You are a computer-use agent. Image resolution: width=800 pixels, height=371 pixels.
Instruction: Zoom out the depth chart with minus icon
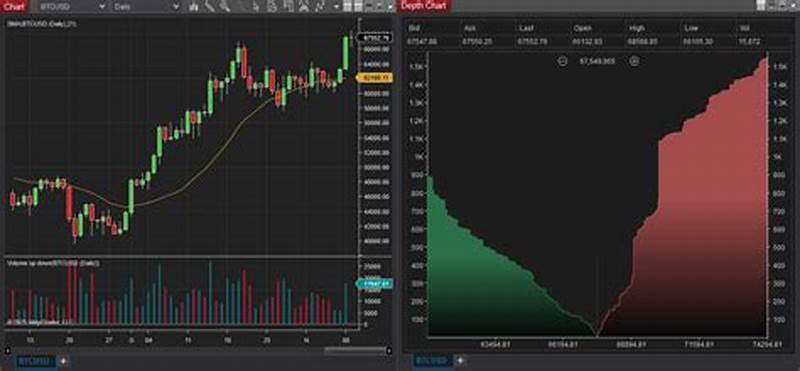coord(563,61)
